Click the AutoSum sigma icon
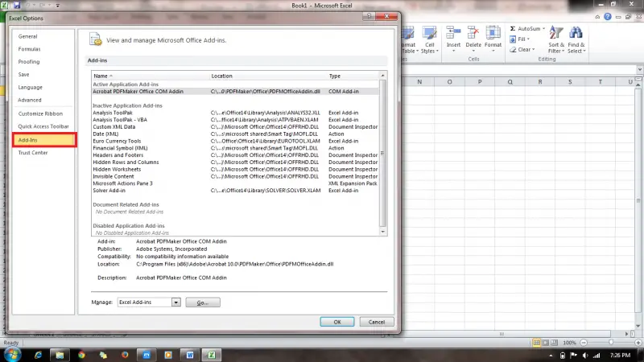The height and width of the screenshot is (362, 644). pyautogui.click(x=513, y=29)
